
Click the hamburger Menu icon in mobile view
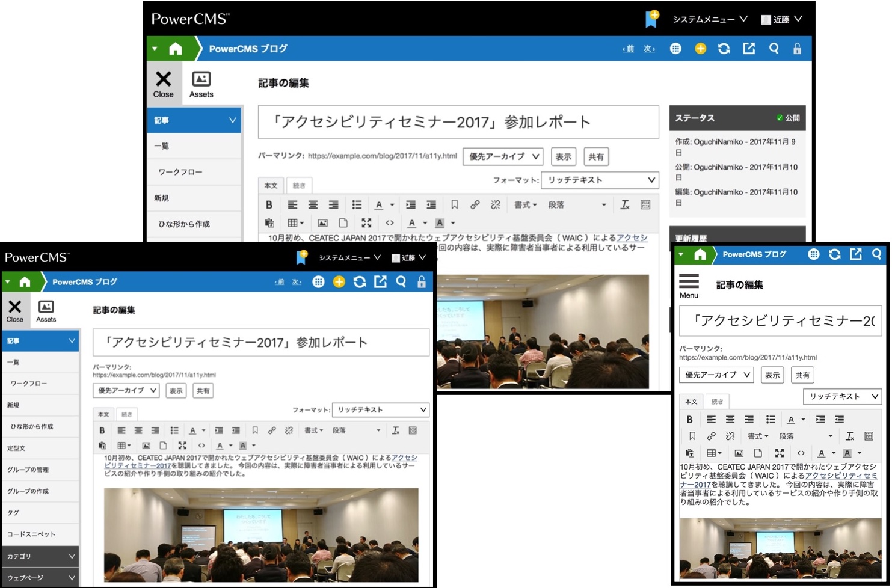[x=689, y=281]
